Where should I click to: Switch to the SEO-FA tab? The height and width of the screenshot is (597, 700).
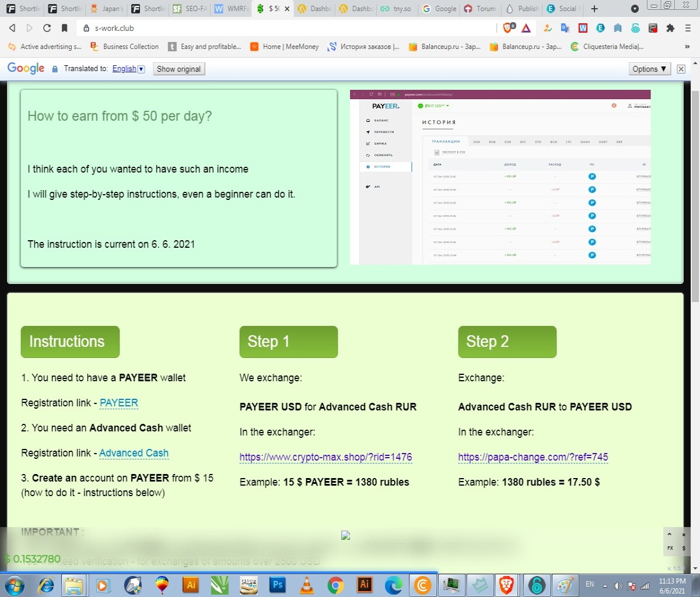click(190, 9)
